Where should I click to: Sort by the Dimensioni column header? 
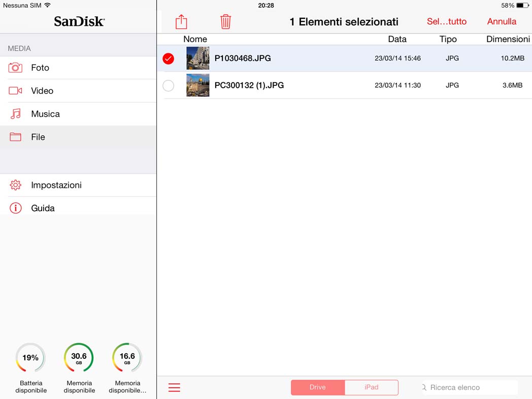click(508, 39)
